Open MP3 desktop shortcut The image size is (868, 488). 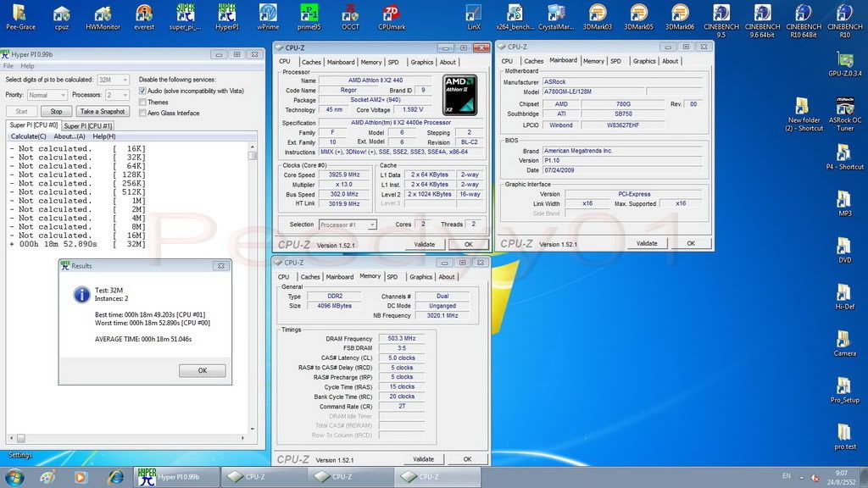pos(845,203)
